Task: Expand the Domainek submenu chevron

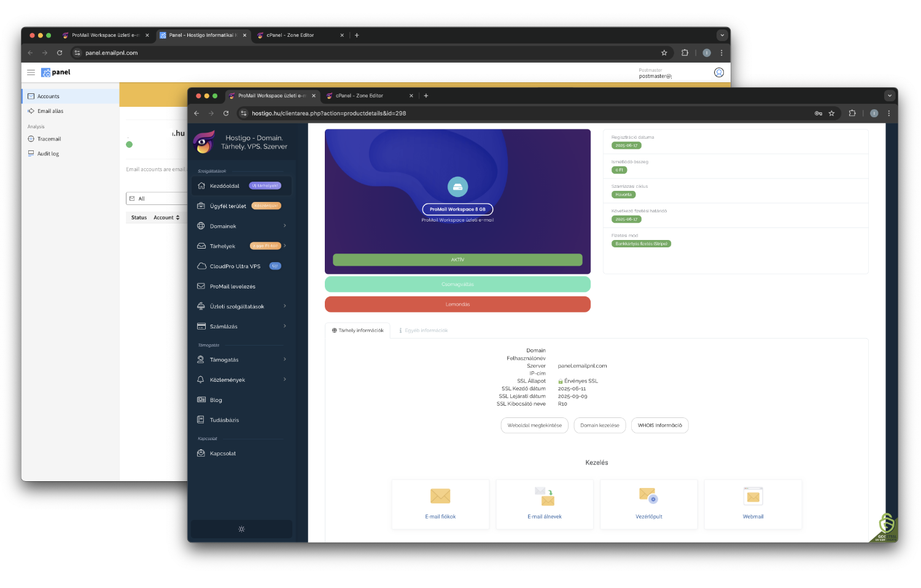Action: [285, 226]
